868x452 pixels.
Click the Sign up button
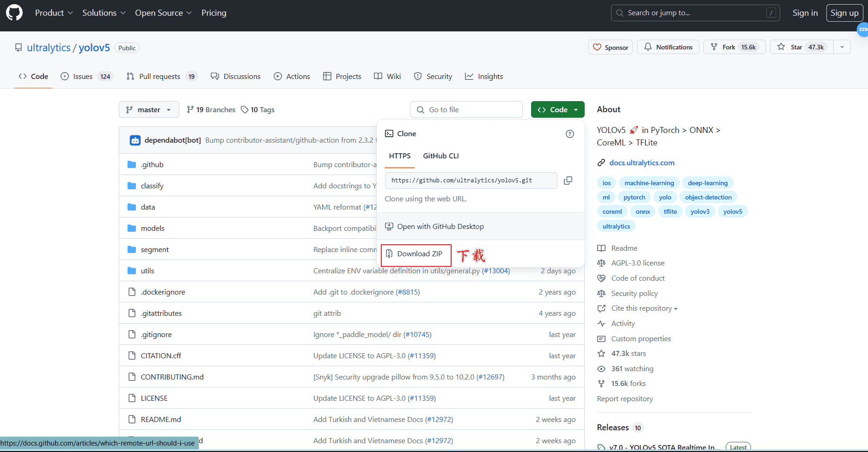844,13
